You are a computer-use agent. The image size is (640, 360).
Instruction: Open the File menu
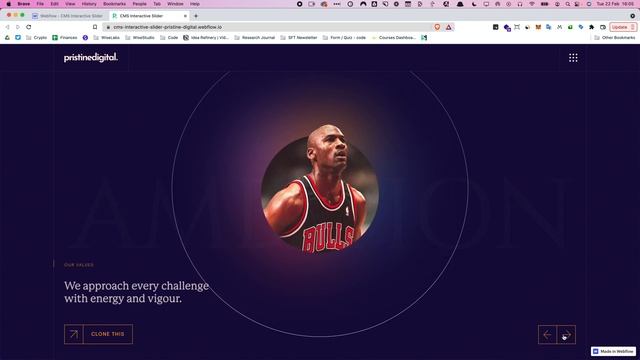[40, 4]
